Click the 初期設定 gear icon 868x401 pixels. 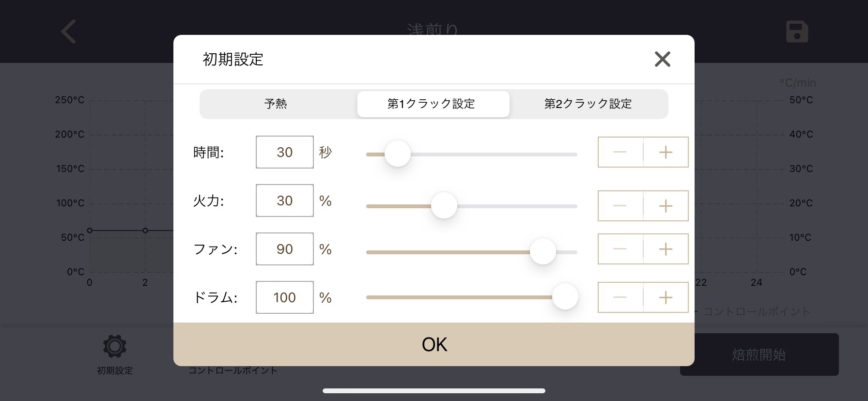point(115,346)
